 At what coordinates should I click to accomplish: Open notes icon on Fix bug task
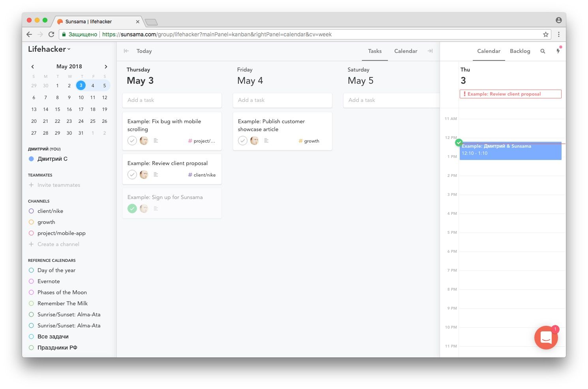coord(156,141)
